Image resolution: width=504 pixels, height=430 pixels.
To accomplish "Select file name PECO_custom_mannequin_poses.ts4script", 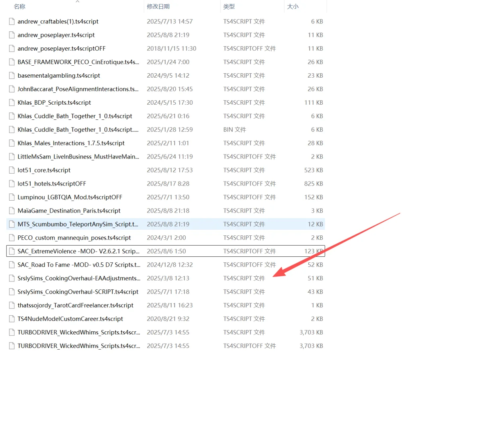I will 74,238.
